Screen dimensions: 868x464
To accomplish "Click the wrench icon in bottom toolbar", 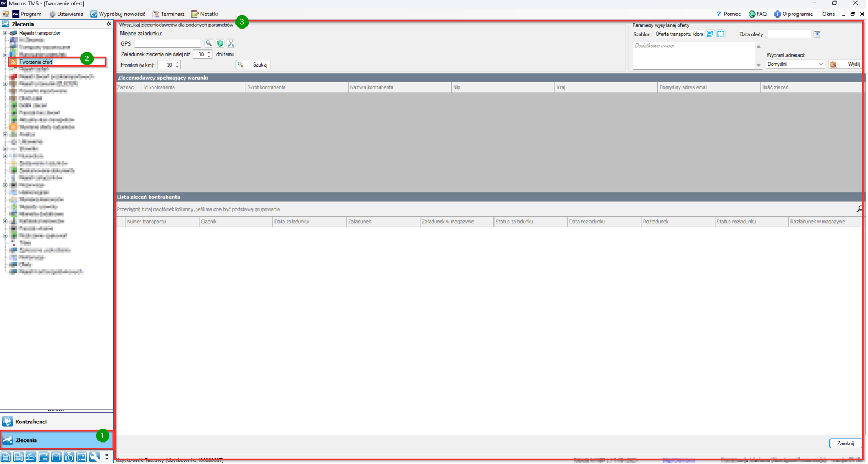I will point(94,458).
